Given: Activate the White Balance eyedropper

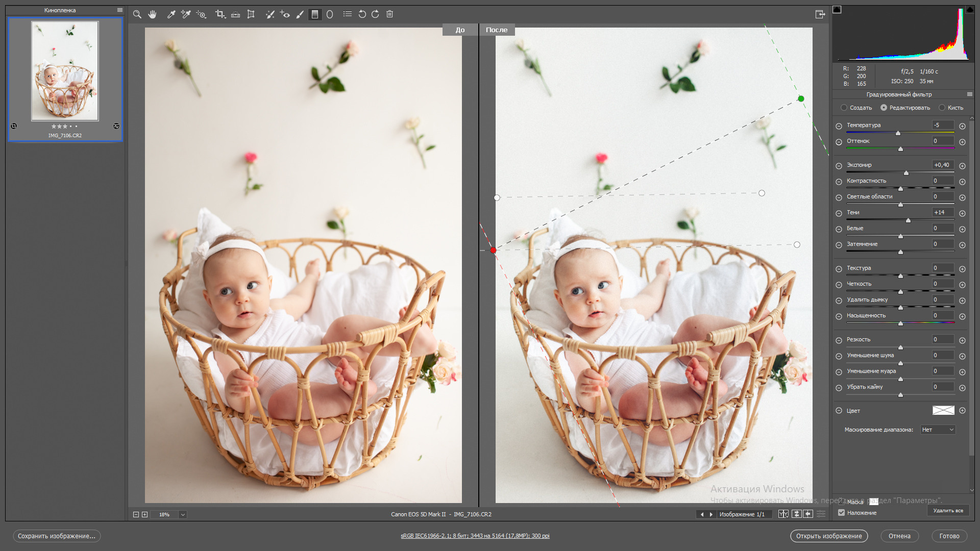Looking at the screenshot, I should click(x=171, y=14).
